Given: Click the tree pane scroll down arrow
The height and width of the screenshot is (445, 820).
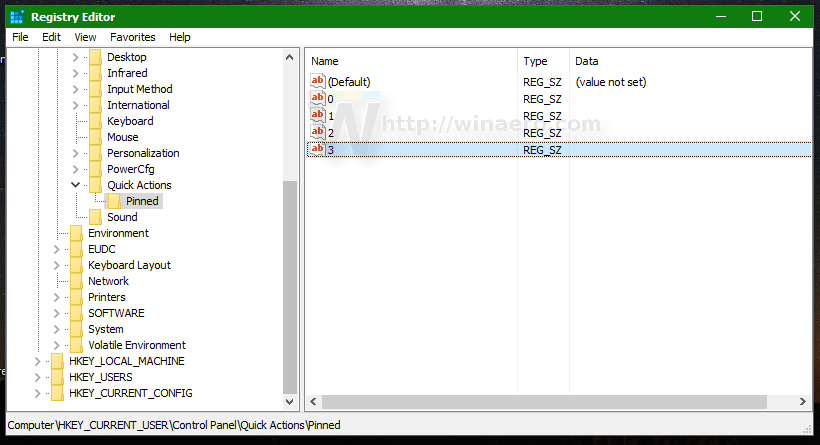Looking at the screenshot, I should (290, 402).
